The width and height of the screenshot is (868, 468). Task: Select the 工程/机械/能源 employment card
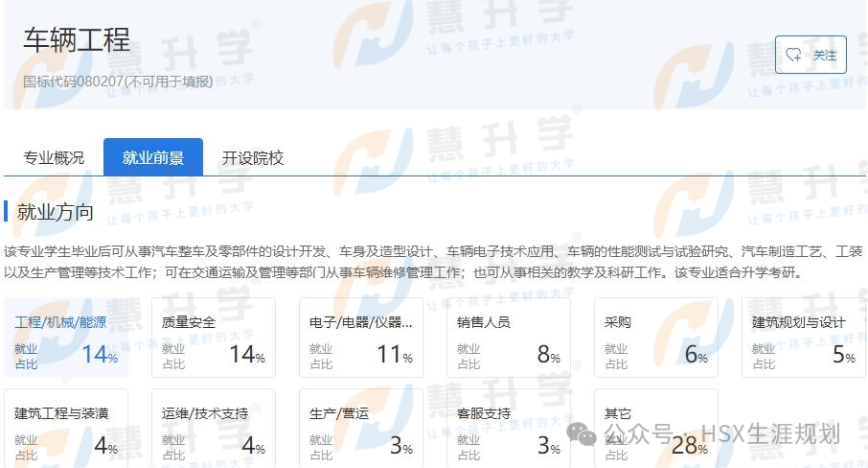coord(66,338)
